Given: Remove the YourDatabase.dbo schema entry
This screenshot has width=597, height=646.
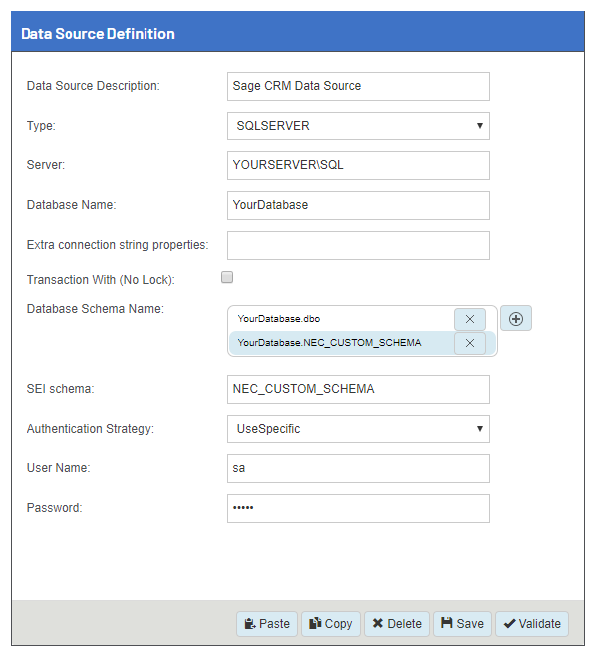Looking at the screenshot, I should (x=470, y=319).
